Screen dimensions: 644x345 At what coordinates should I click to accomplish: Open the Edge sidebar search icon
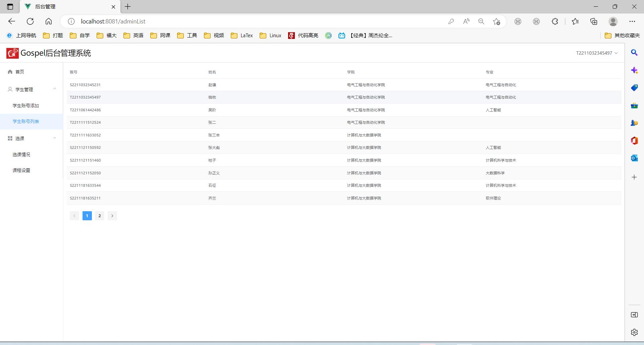(x=634, y=53)
